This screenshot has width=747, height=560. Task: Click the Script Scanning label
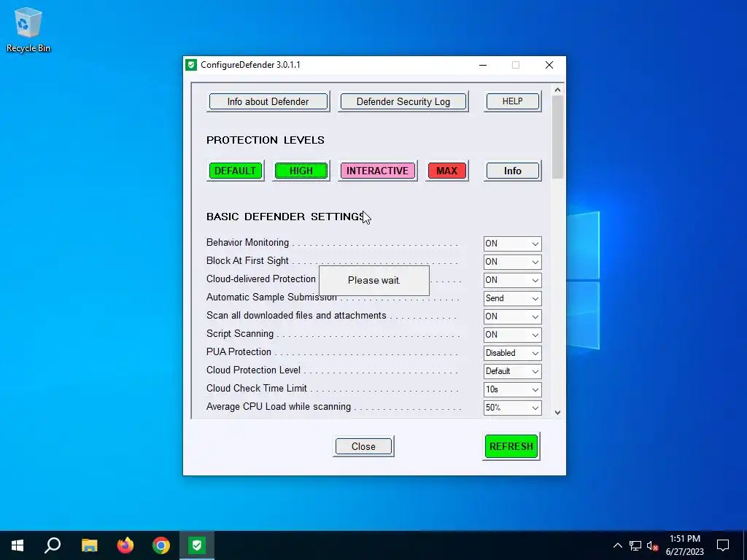click(x=240, y=334)
